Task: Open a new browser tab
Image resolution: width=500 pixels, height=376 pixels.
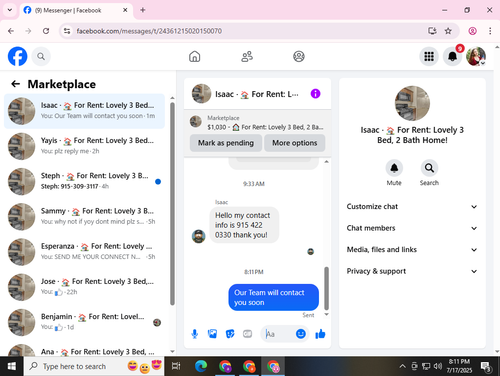Action: 143,10
